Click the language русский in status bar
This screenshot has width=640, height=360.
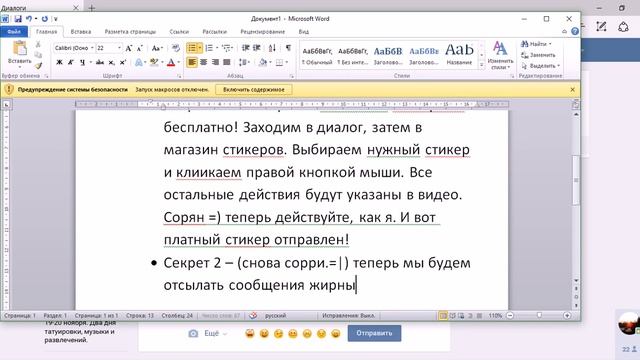click(x=276, y=316)
